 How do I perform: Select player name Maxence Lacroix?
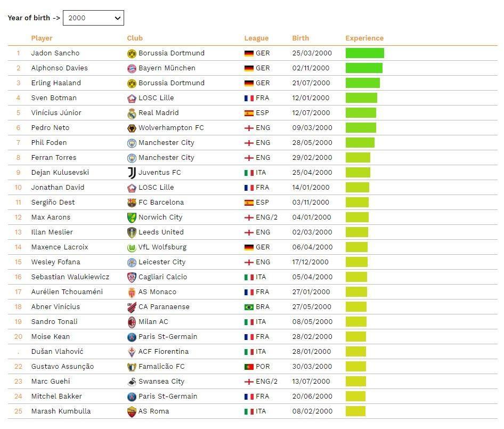pos(60,247)
